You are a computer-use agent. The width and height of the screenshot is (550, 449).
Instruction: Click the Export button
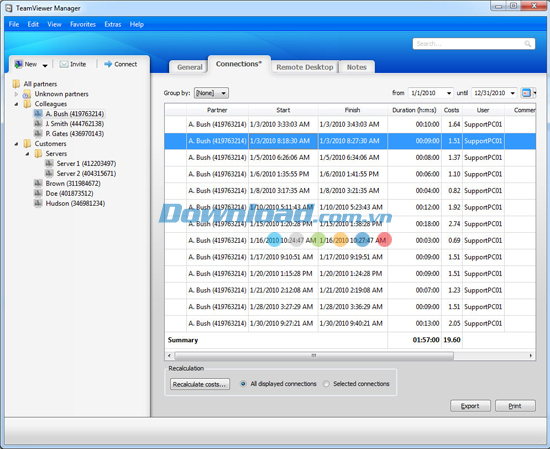[470, 406]
